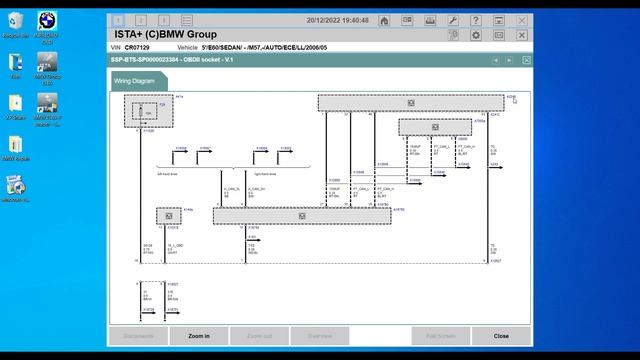The image size is (640, 360).
Task: Open the settings gear icon
Action: click(x=476, y=35)
